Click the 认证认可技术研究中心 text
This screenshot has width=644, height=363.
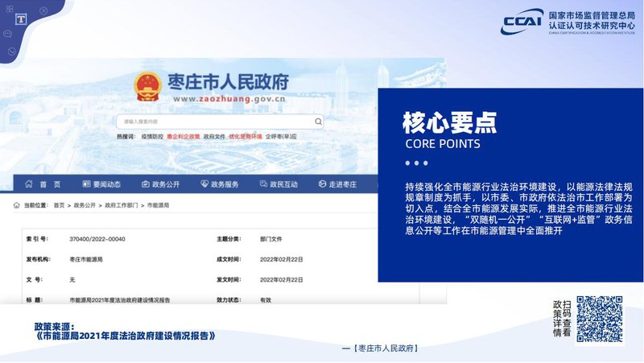click(592, 26)
